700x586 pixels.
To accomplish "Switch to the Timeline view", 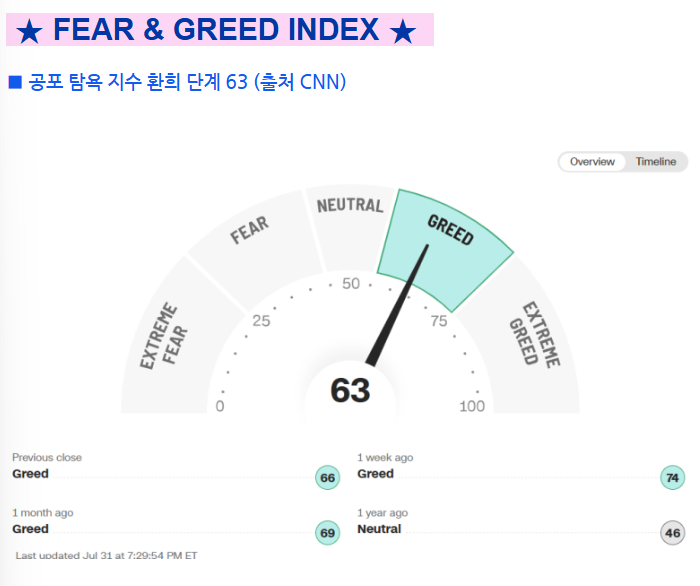I will 655,162.
